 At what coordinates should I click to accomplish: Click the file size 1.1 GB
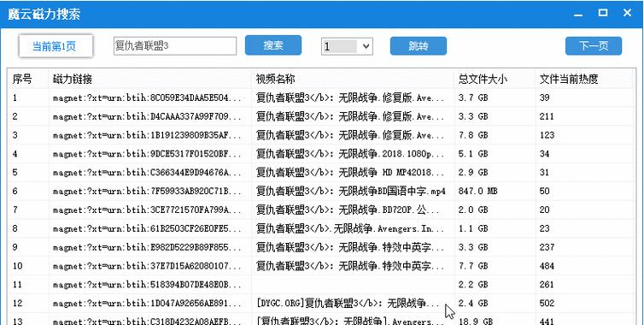click(473, 228)
